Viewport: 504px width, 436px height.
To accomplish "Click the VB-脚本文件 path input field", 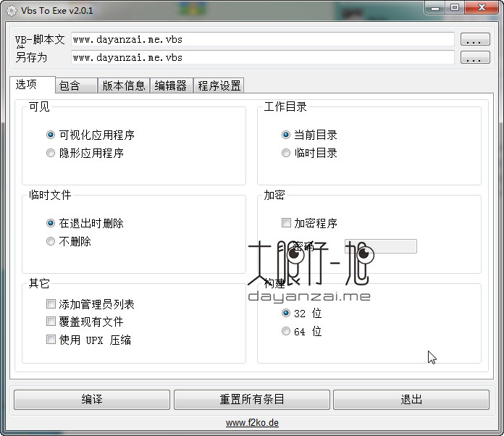I will (263, 39).
